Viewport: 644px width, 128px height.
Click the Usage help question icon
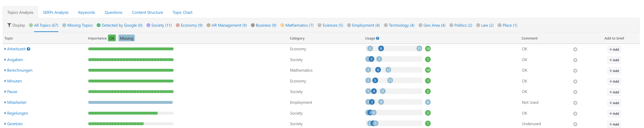377,38
